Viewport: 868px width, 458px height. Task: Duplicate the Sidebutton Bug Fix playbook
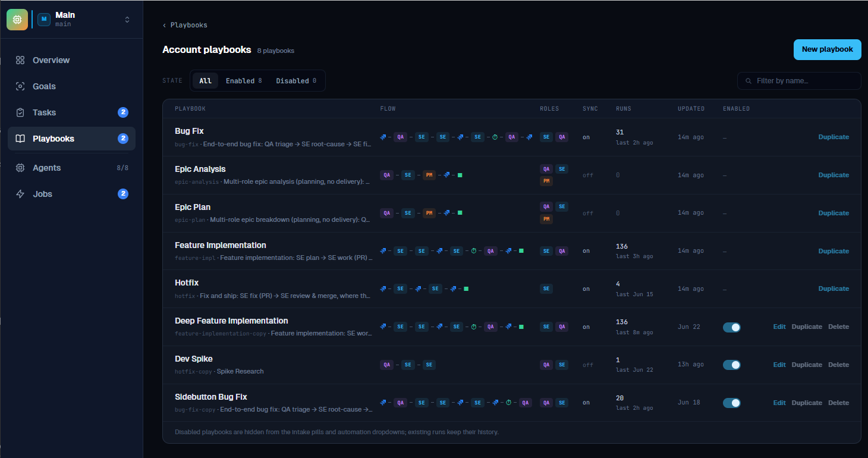(807, 403)
